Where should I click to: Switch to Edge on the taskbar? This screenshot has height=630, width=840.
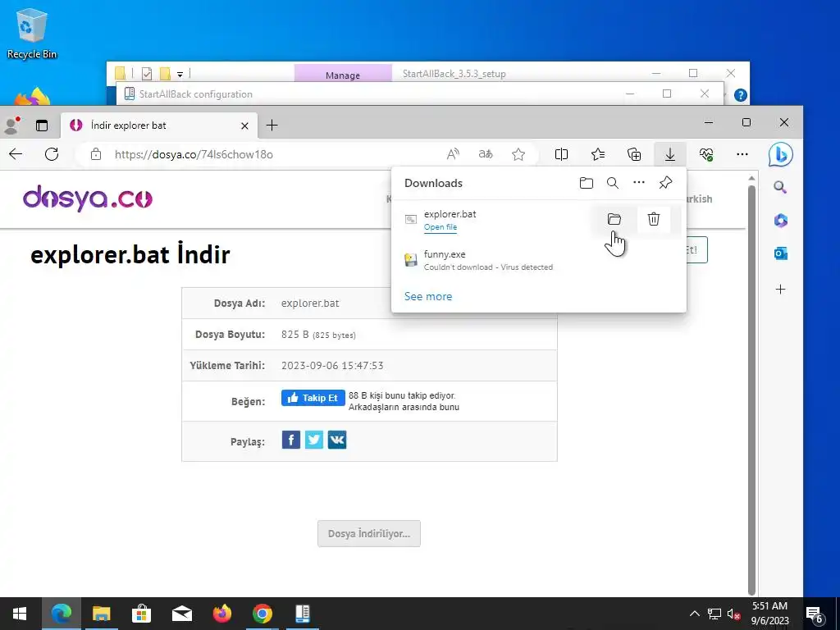[x=61, y=614]
